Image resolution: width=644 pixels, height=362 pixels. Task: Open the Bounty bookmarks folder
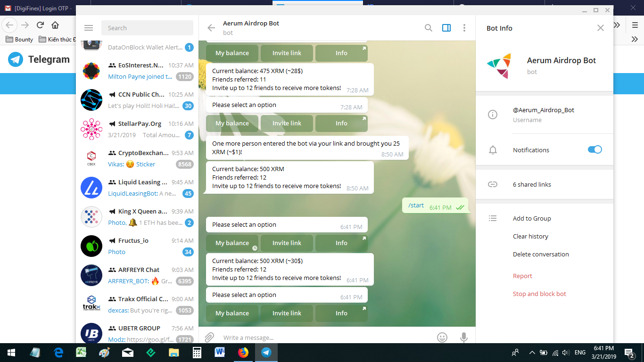point(19,39)
